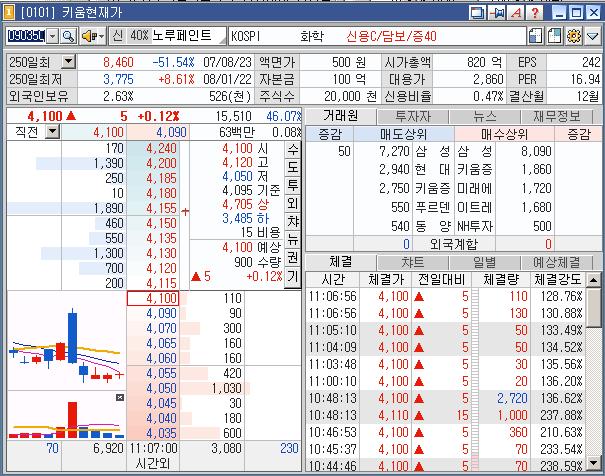Click the second page-layout icon beside gear
Image resolution: width=605 pixels, height=476 pixels.
pos(554,36)
